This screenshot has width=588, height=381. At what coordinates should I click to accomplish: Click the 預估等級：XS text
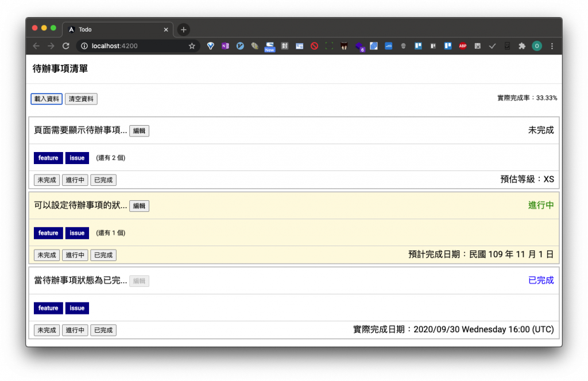(527, 179)
